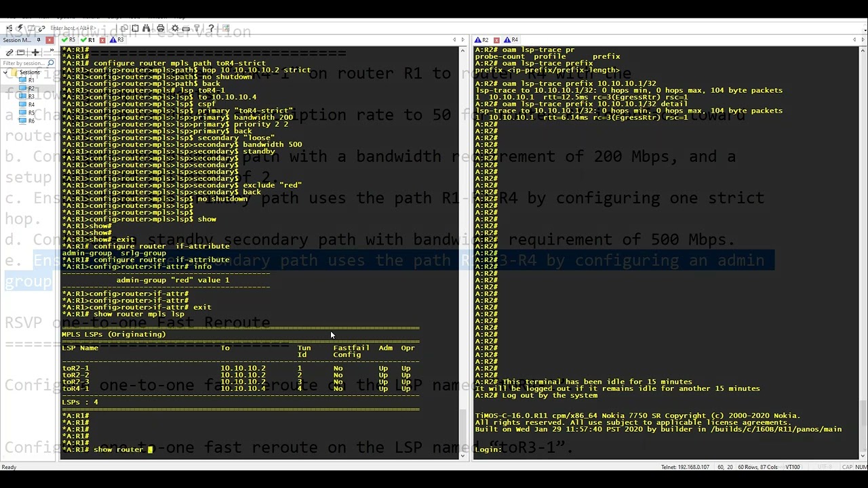Click the link icon in Session Manager
The width and height of the screenshot is (868, 488).
pos(9,52)
